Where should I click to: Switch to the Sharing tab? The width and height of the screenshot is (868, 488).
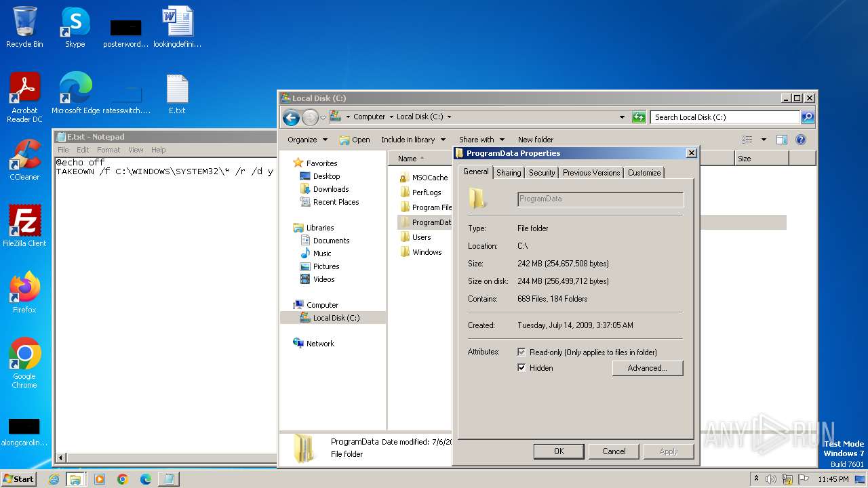[509, 173]
